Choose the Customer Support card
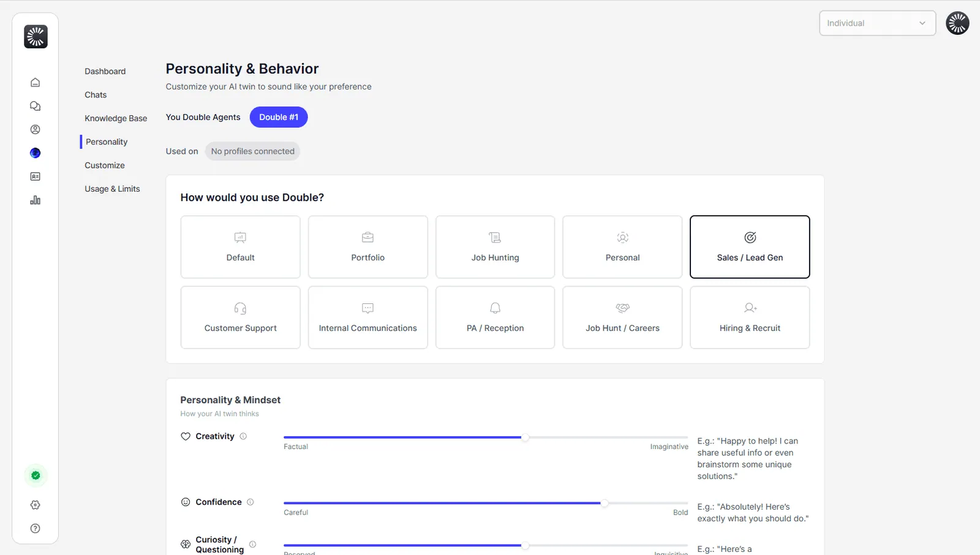Screen dimensions: 980x555 click(x=240, y=317)
